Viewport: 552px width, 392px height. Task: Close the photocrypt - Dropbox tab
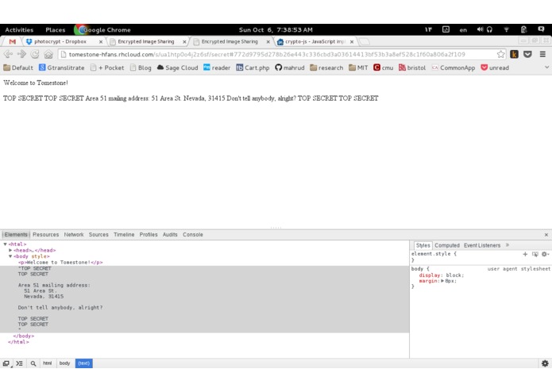101,42
